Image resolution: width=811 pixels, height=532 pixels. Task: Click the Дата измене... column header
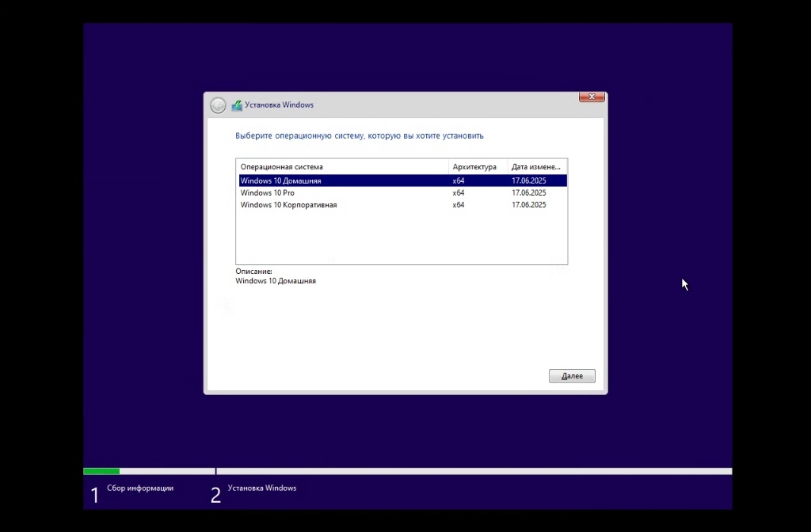point(537,167)
